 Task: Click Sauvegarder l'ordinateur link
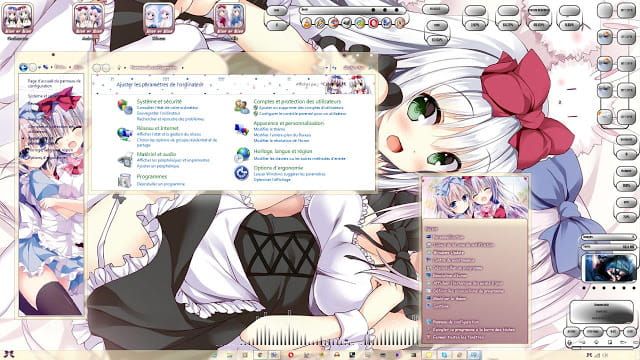pos(158,113)
